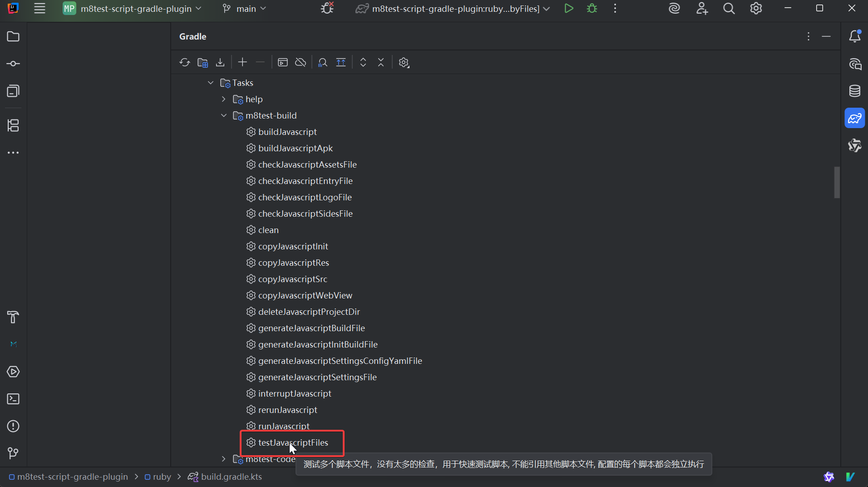Open the main hamburger menu
This screenshot has height=487, width=868.
pyautogui.click(x=40, y=9)
